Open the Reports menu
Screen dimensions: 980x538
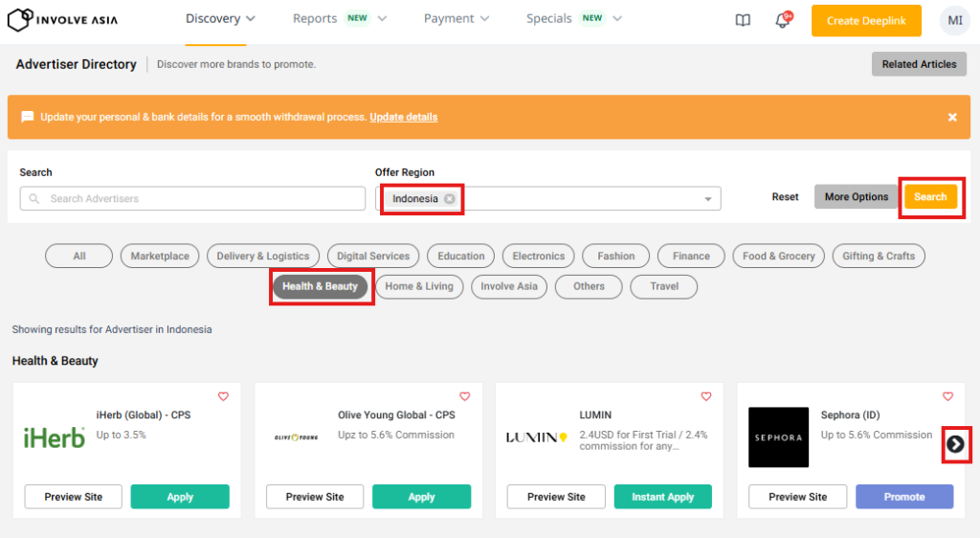point(339,19)
